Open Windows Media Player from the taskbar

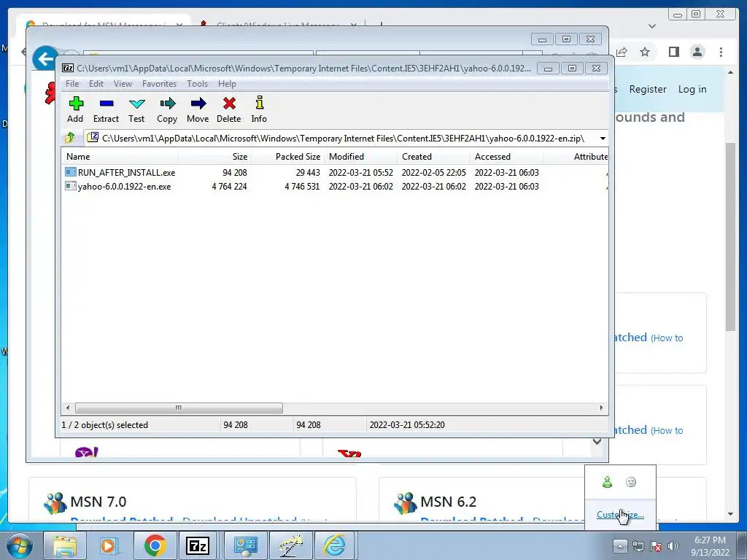click(109, 546)
